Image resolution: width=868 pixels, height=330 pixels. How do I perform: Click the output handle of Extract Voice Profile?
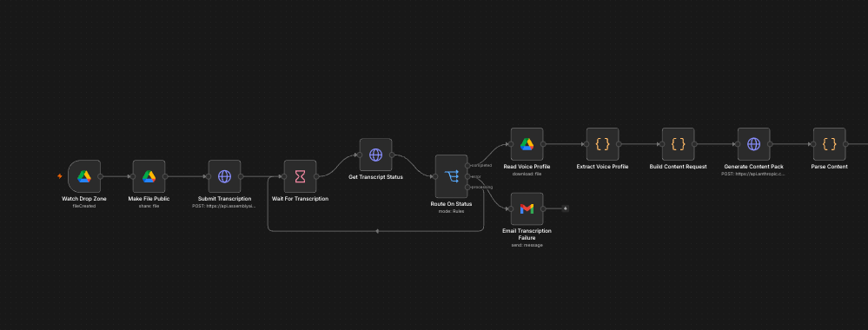(619, 144)
